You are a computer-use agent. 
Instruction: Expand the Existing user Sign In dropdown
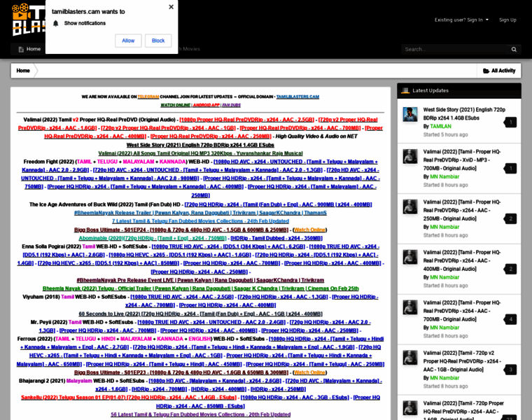(x=461, y=20)
